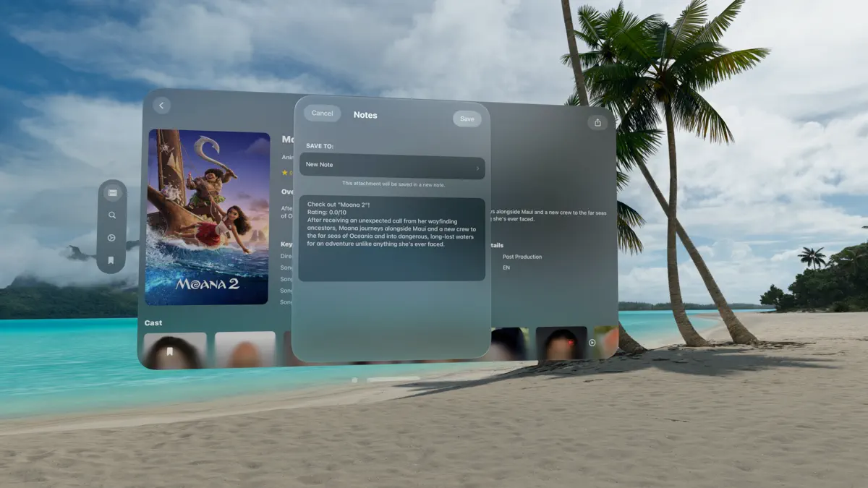The height and width of the screenshot is (488, 868).
Task: Click the circled play arrow beside the Cast row
Action: (x=592, y=343)
